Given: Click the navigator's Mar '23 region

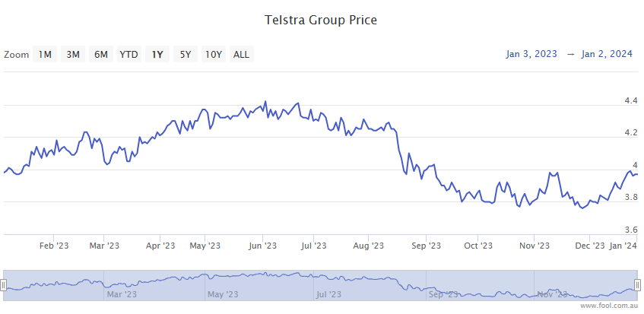Looking at the screenshot, I should point(122,293).
